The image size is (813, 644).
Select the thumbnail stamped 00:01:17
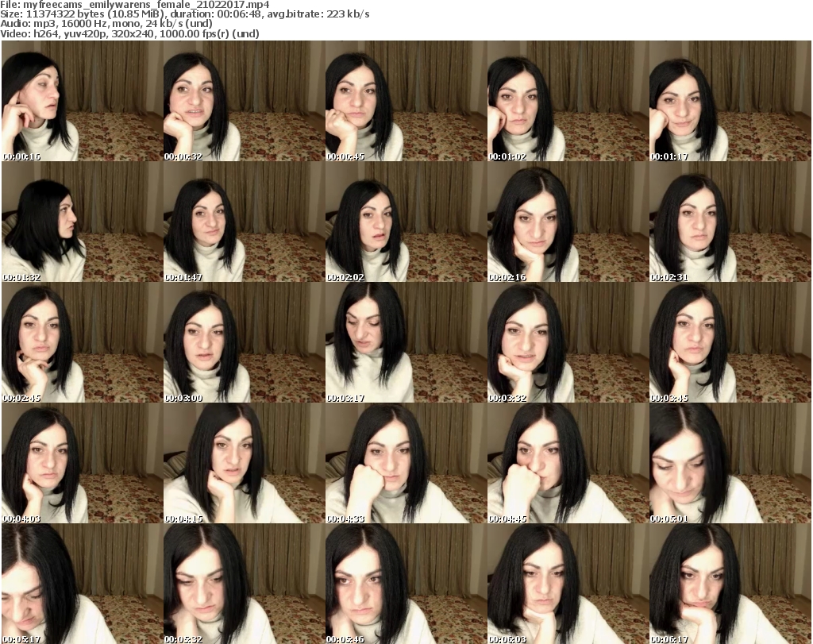pos(730,101)
